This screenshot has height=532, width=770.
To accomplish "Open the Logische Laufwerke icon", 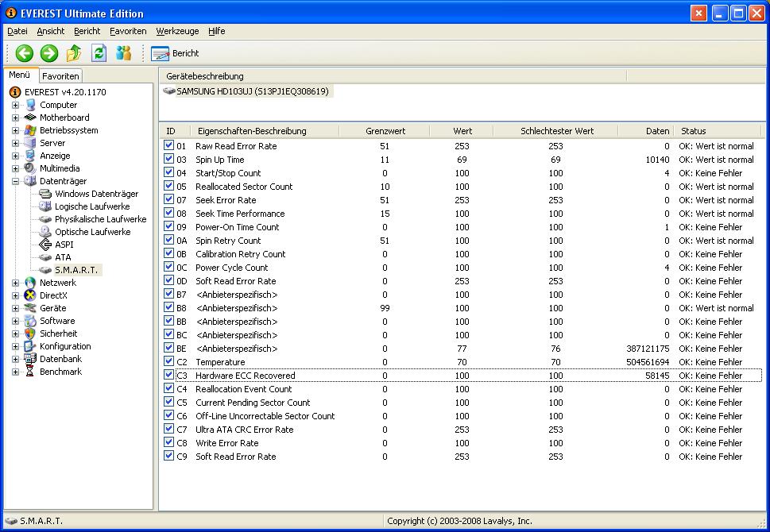I will [x=45, y=206].
